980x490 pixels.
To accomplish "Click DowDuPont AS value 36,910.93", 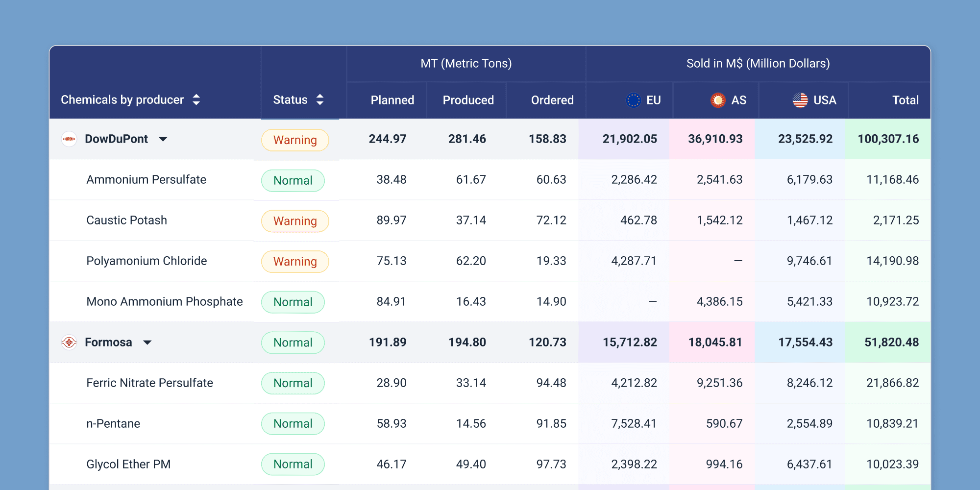I will (715, 139).
